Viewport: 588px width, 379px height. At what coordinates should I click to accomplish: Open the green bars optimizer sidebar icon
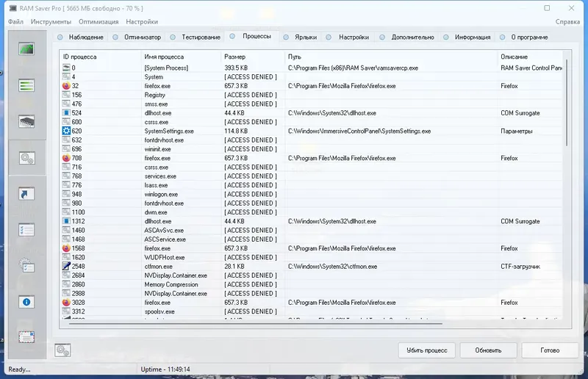click(x=26, y=85)
